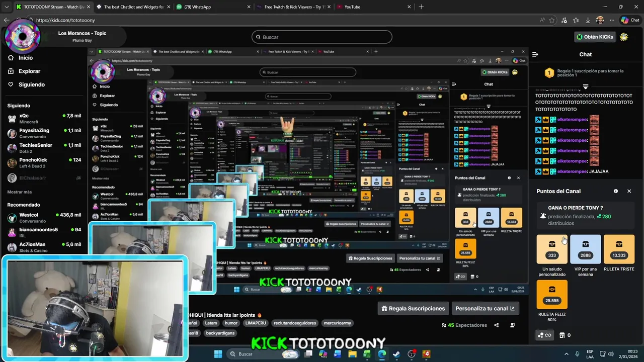Click the Latam tag

(211, 323)
